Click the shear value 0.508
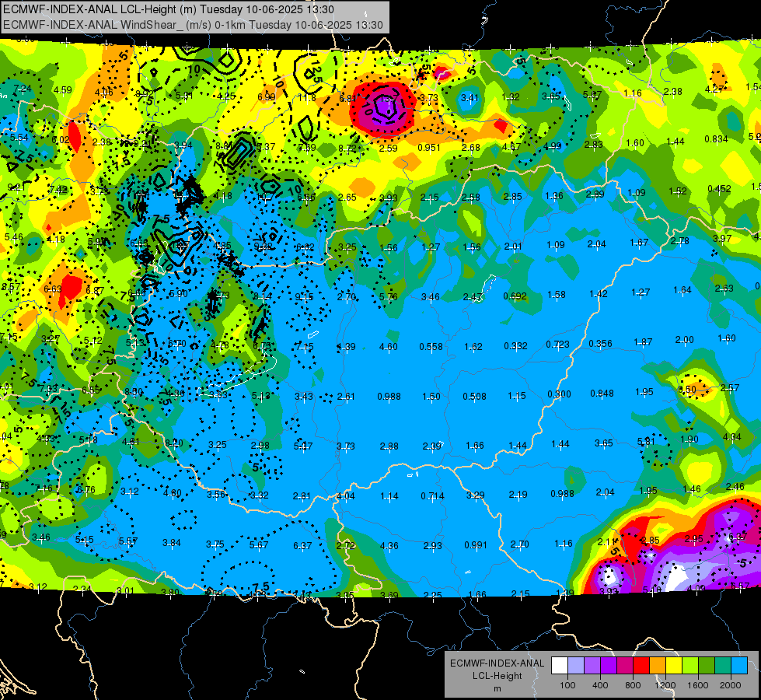 click(x=474, y=397)
